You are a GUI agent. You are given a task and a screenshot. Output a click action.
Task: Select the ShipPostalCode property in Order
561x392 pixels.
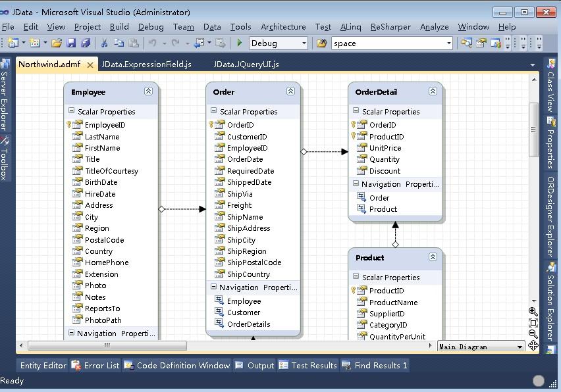(254, 262)
